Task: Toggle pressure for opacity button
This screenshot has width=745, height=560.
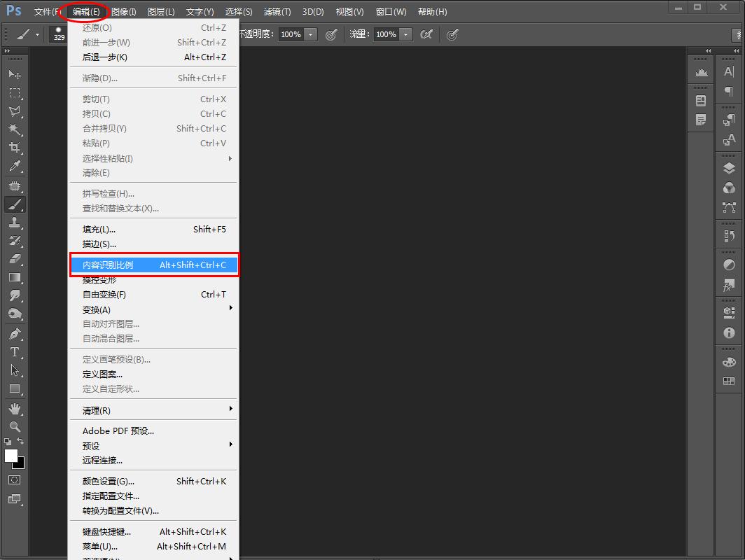Action: point(331,34)
